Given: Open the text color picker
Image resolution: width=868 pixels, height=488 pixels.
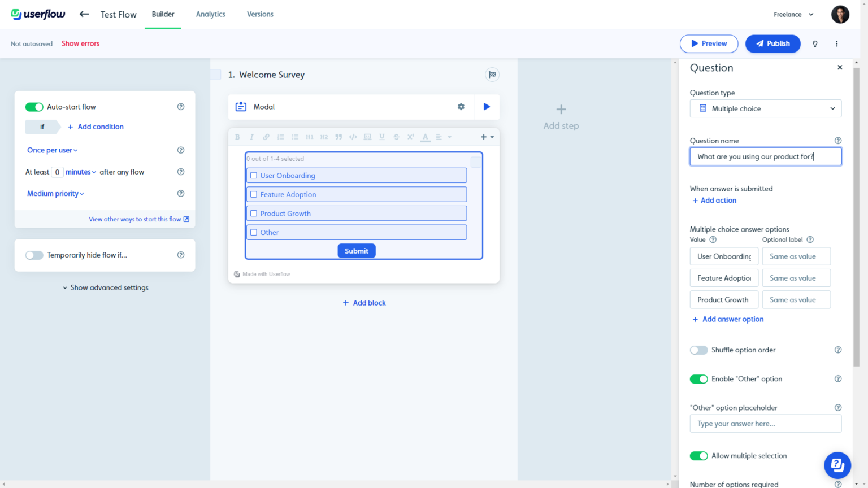Looking at the screenshot, I should coord(425,136).
